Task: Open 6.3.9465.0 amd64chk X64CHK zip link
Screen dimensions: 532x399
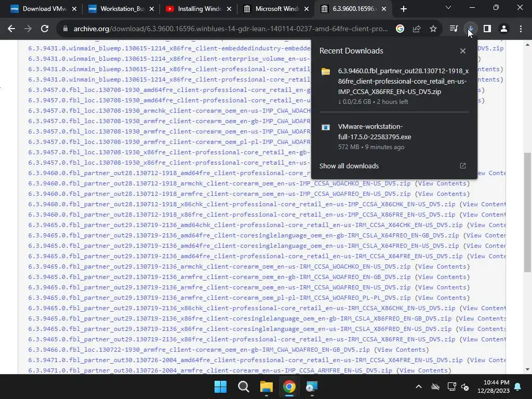Action: [245, 225]
